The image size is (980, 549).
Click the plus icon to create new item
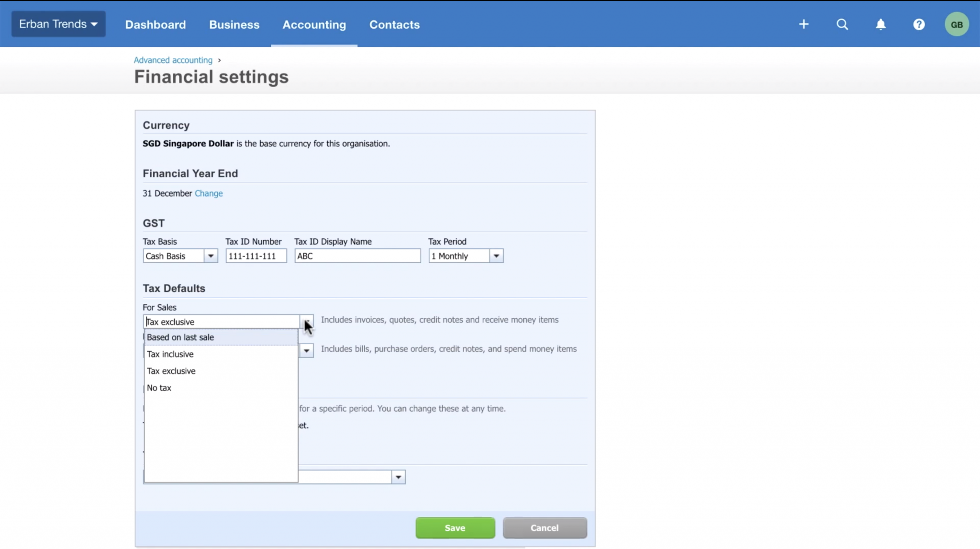[x=803, y=23]
